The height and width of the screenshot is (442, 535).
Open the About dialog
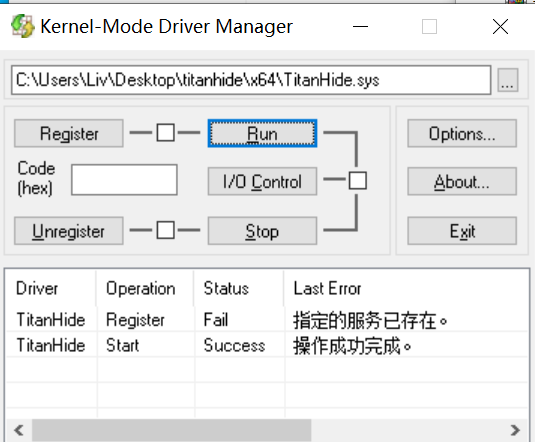[462, 181]
